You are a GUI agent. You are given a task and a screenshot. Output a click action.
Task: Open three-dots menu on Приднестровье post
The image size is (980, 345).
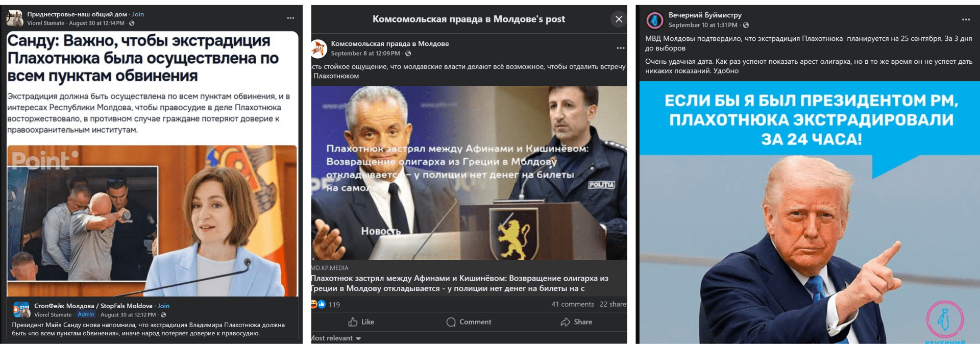[290, 18]
